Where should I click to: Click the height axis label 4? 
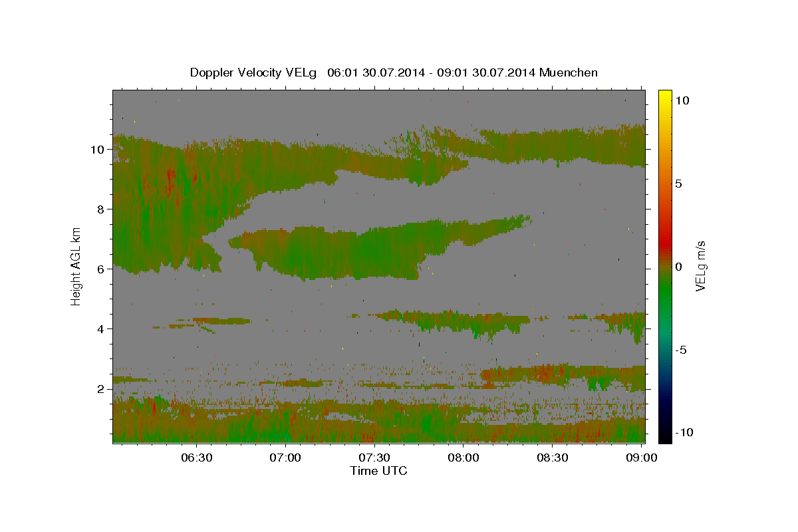point(100,329)
